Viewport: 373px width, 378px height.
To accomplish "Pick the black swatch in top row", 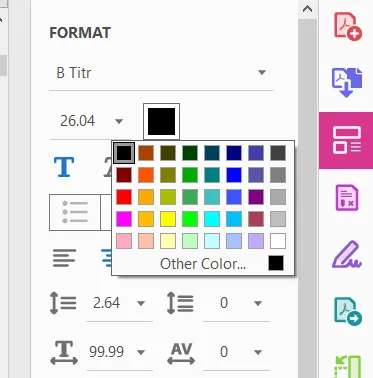I will 124,153.
